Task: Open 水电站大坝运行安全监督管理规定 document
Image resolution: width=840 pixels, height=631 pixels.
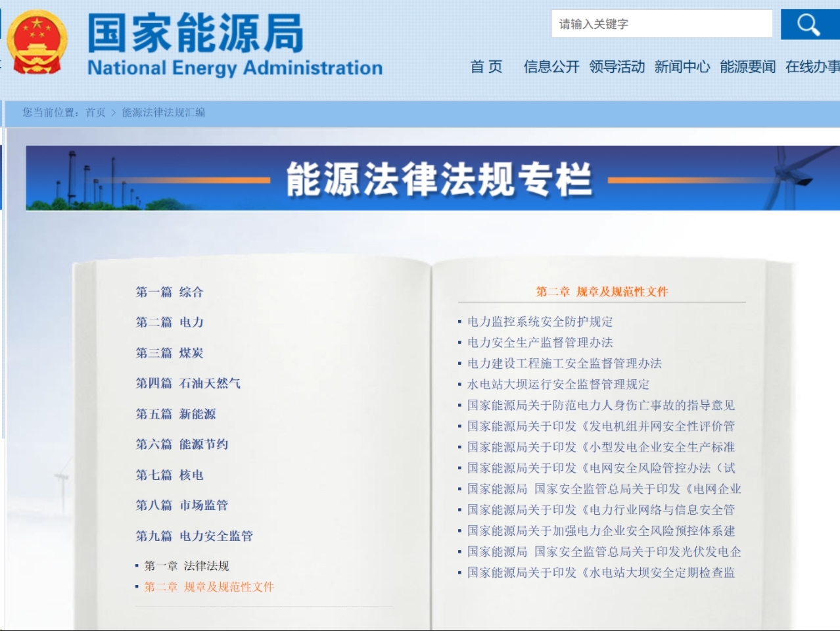Action: click(558, 385)
